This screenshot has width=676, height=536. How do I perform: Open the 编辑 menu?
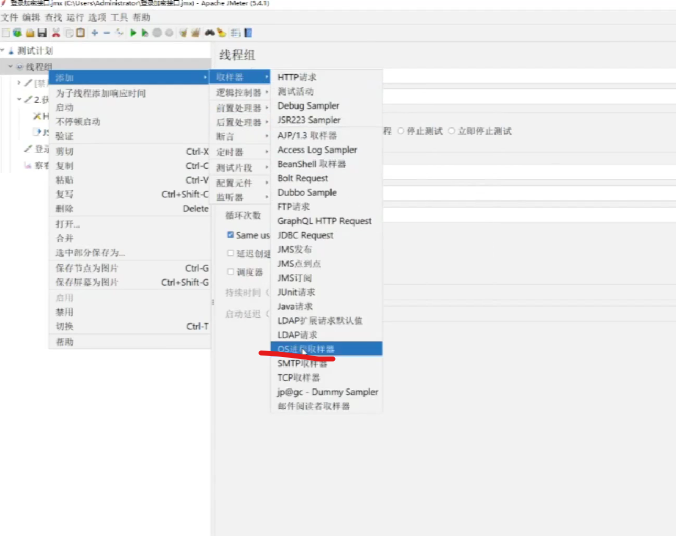[x=31, y=17]
